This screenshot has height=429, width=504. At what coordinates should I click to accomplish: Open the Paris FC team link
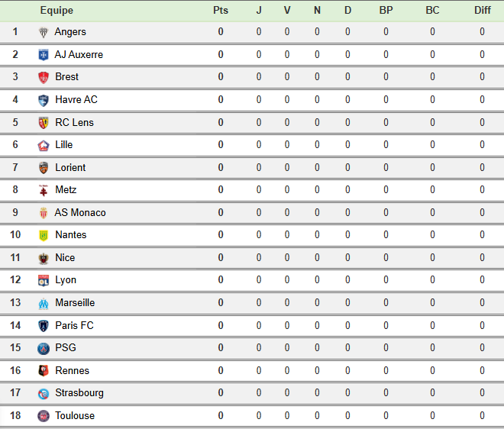click(74, 326)
